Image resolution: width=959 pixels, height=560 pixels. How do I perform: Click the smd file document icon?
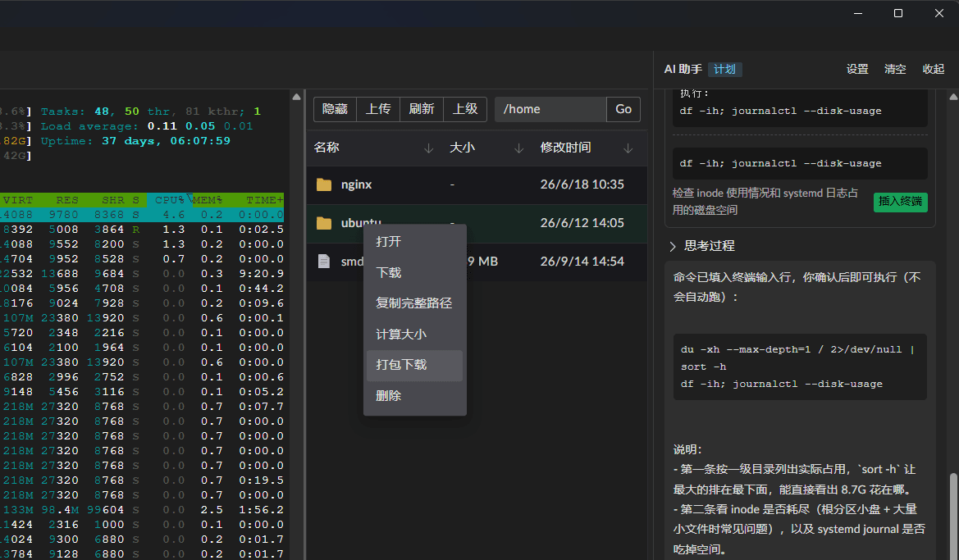(x=324, y=262)
